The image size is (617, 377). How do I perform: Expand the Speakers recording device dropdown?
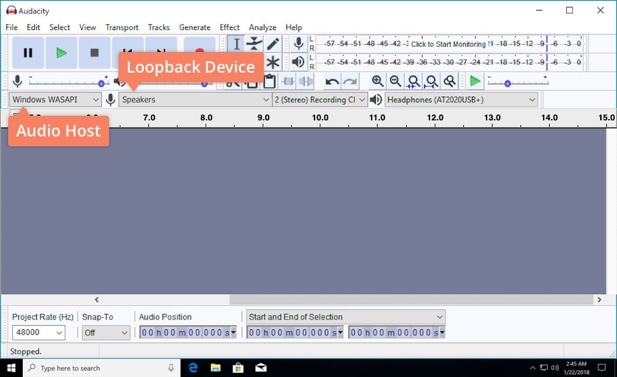pyautogui.click(x=195, y=100)
